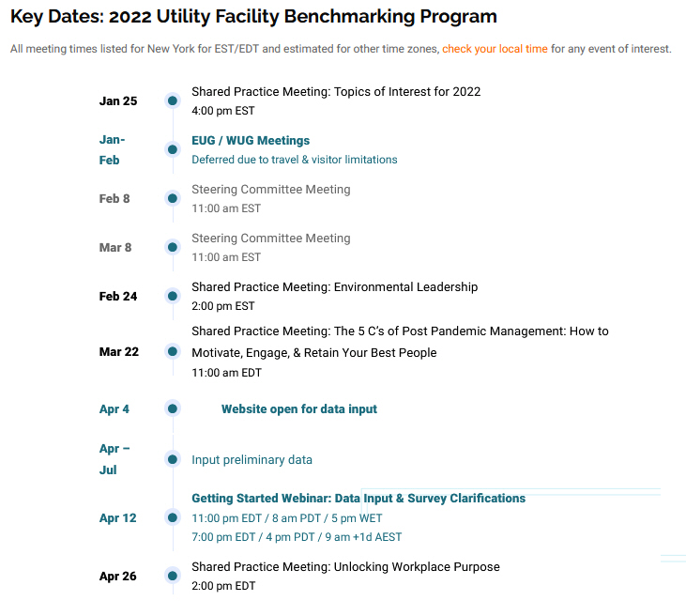This screenshot has width=686, height=616.
Task: Select the Key Dates page heading
Action: point(253,17)
